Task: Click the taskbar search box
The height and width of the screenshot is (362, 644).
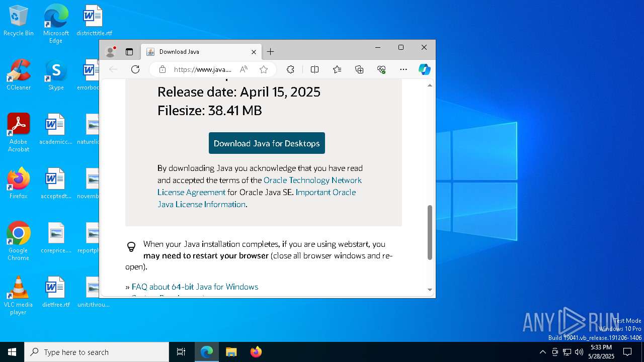Action: 97,352
